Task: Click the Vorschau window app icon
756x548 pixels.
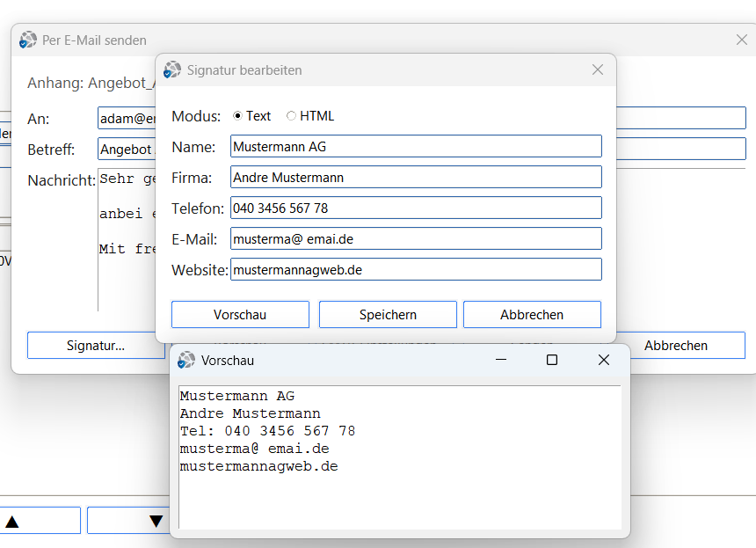Action: pos(186,361)
